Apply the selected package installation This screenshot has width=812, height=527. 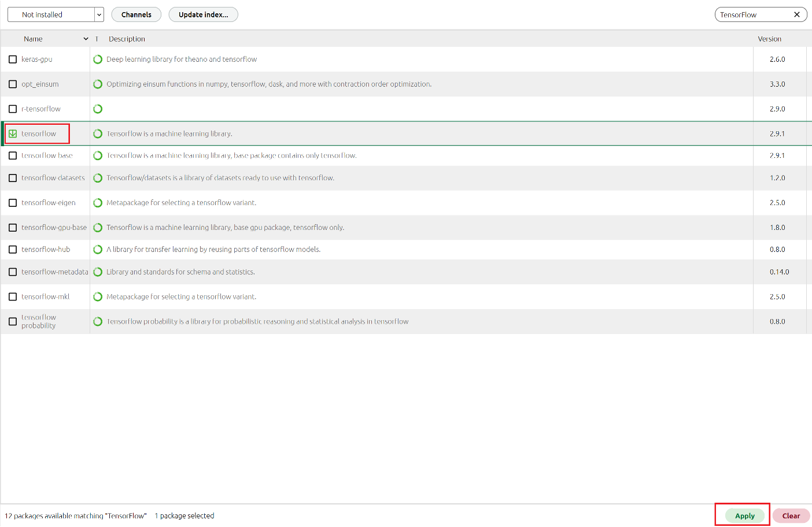745,516
